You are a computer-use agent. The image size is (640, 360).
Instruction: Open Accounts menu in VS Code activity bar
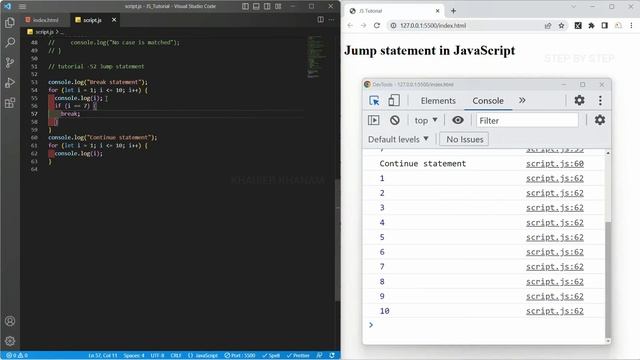(10, 321)
